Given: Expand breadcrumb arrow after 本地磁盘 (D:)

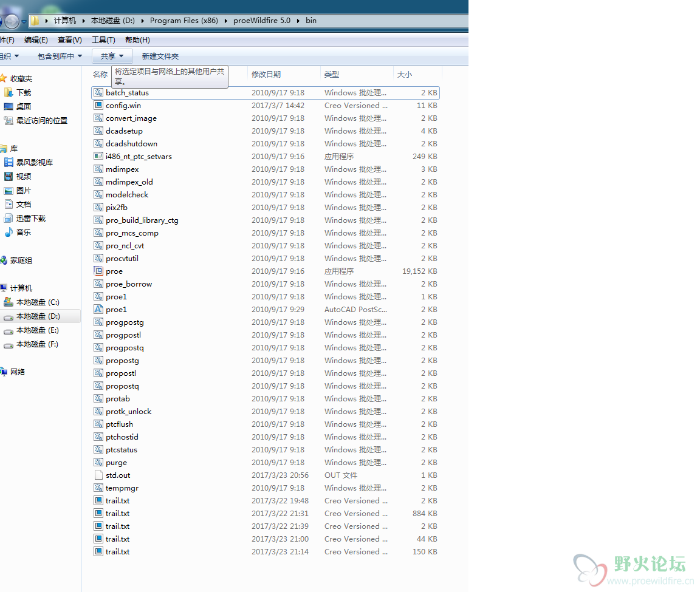Looking at the screenshot, I should pyautogui.click(x=142, y=21).
